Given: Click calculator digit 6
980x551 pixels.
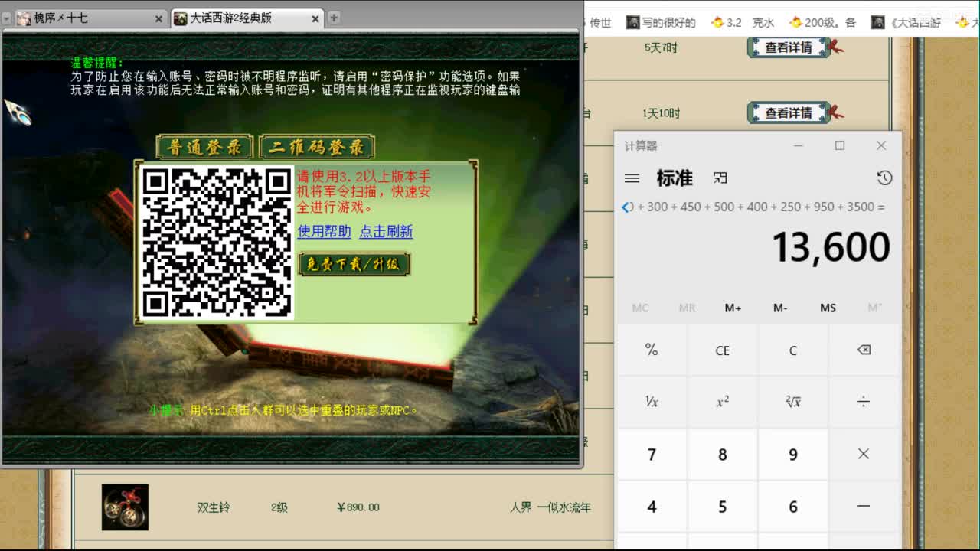Looking at the screenshot, I should (x=792, y=507).
